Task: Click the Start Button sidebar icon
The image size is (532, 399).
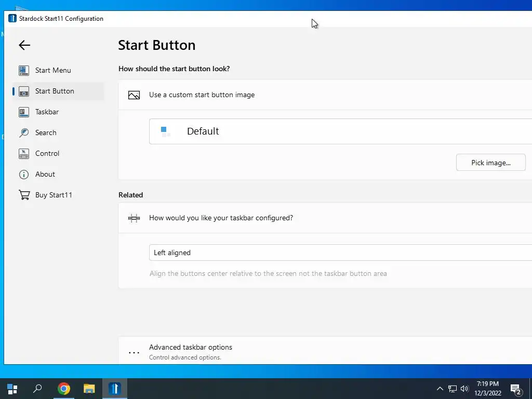Action: pyautogui.click(x=24, y=91)
